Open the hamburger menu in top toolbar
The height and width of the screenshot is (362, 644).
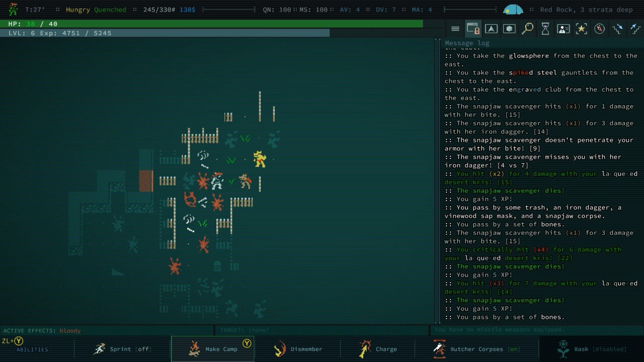coord(455,29)
